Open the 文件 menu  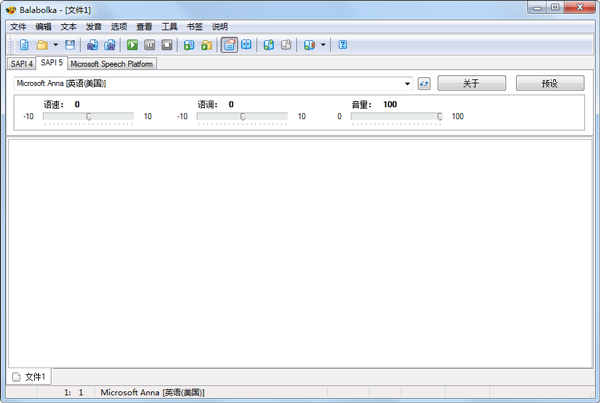(x=18, y=27)
